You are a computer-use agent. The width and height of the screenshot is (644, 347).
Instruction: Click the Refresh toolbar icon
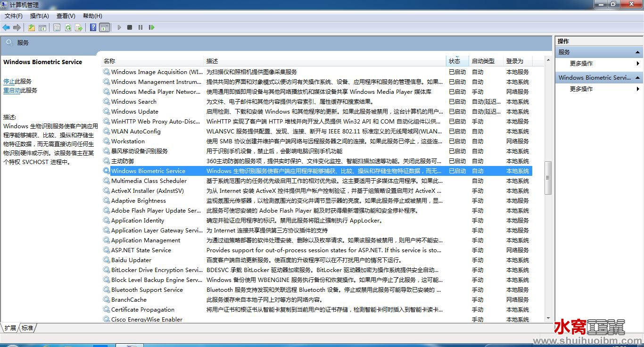[x=68, y=28]
